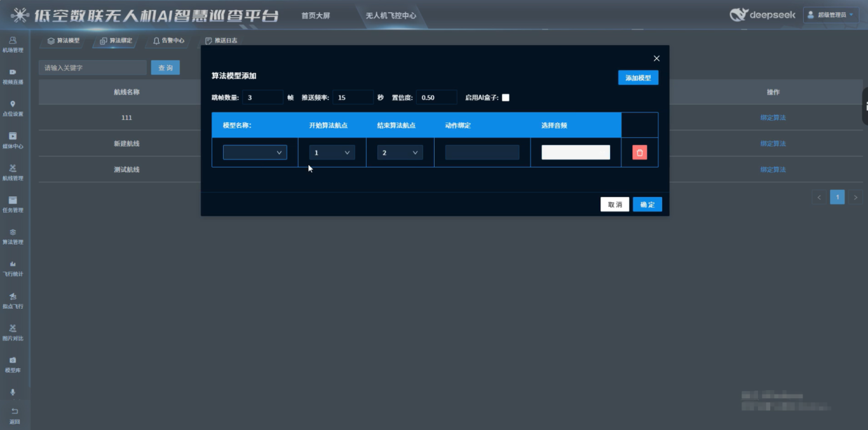Click the 添加模型 button
The height and width of the screenshot is (430, 868).
coord(638,77)
